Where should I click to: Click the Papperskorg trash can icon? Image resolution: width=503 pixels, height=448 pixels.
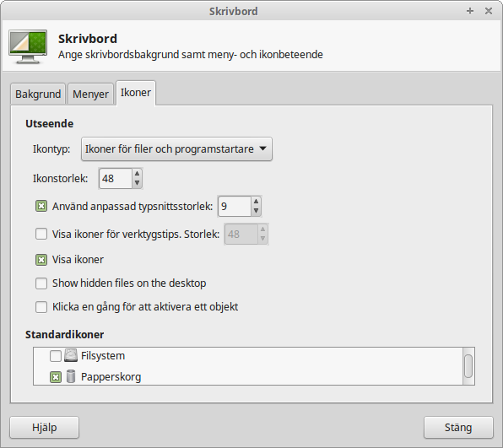[x=71, y=376]
